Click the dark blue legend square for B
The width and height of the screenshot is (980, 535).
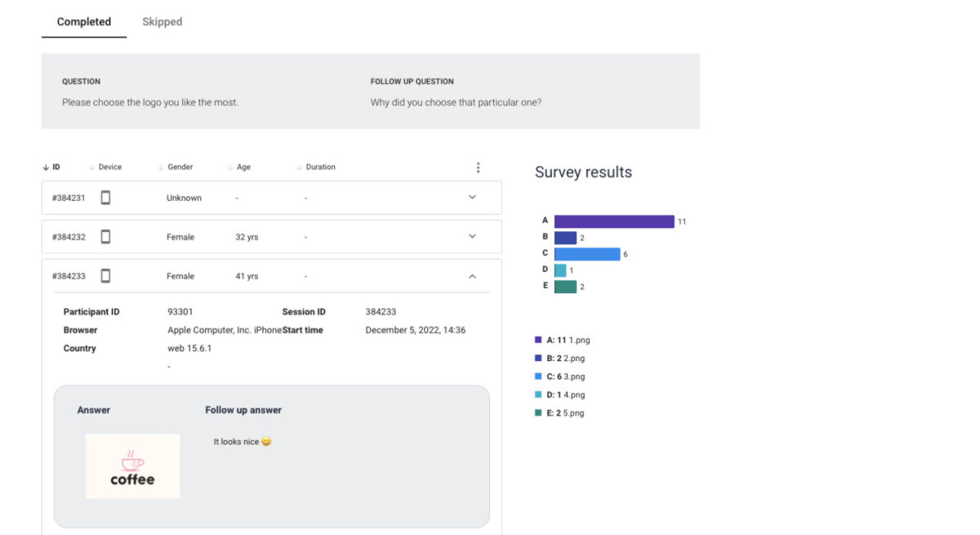point(537,358)
